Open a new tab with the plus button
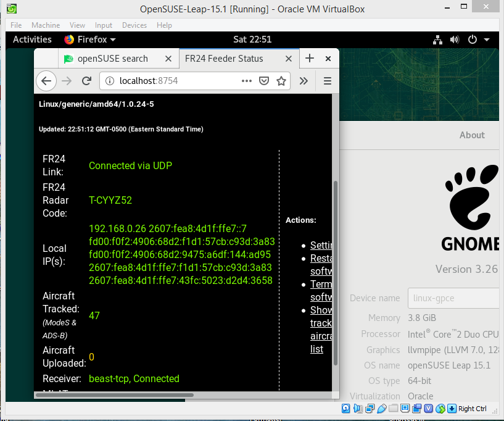This screenshot has width=504, height=421. pos(310,58)
